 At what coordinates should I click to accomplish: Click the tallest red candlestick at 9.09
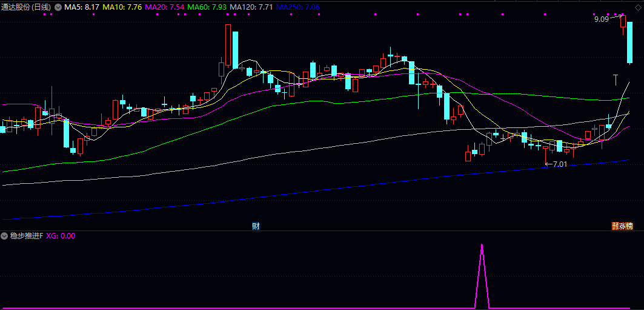coord(623,21)
